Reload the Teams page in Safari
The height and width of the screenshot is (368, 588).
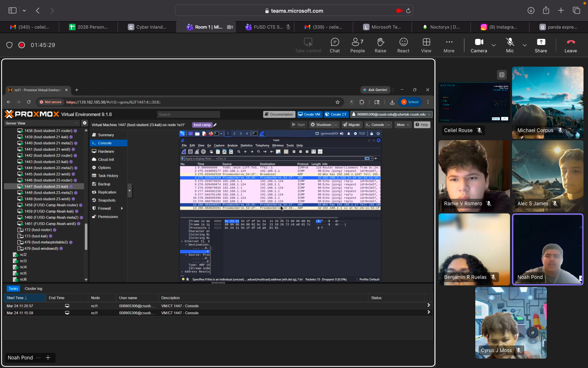pos(408,11)
